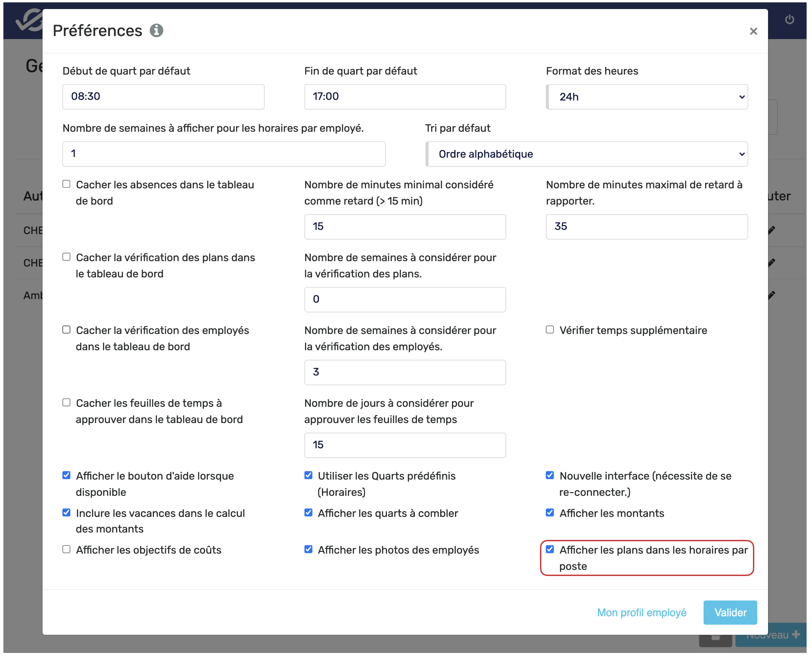The image size is (812, 658).
Task: Focus the Fin de quart par défaut field
Action: pyautogui.click(x=405, y=97)
